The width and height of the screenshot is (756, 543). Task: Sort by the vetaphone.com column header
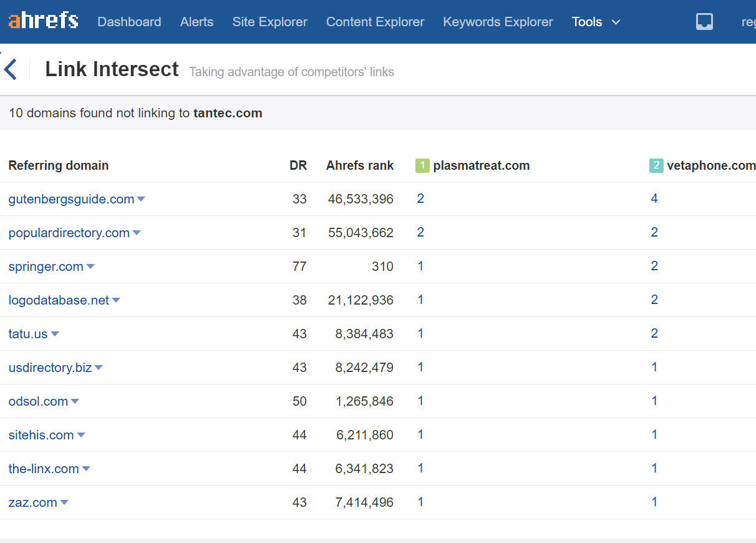tap(711, 165)
